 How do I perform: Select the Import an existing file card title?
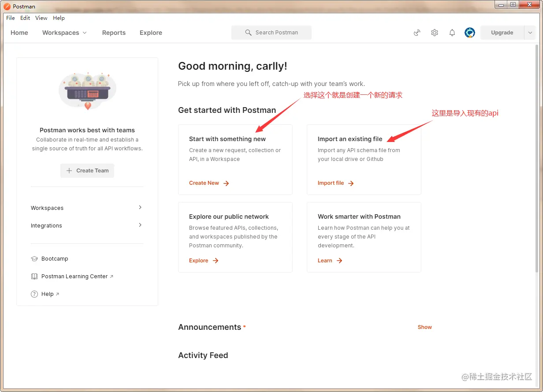coord(350,139)
